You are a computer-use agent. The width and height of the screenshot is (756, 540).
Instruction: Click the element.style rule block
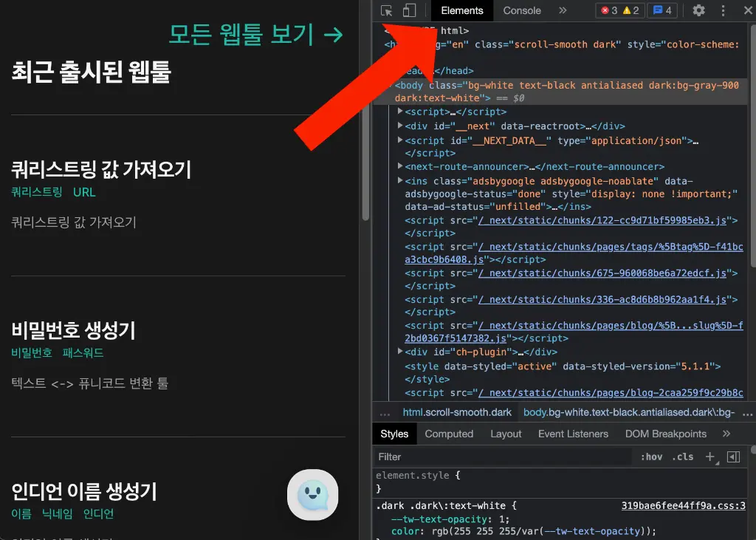click(561, 482)
